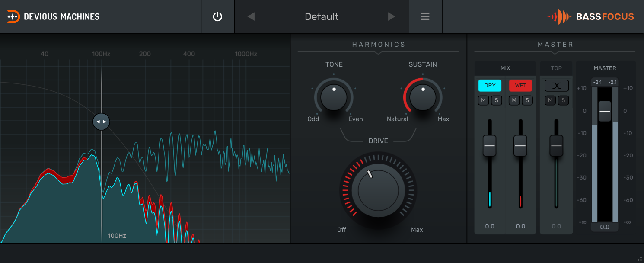Click the large Drive knob
Viewport: 644px width, 263px height.
(x=378, y=190)
